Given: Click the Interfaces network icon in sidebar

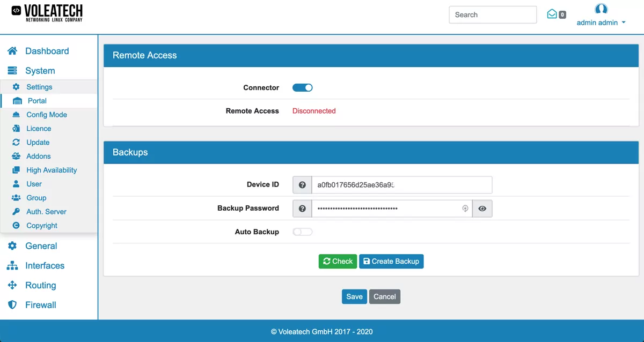Looking at the screenshot, I should point(12,266).
